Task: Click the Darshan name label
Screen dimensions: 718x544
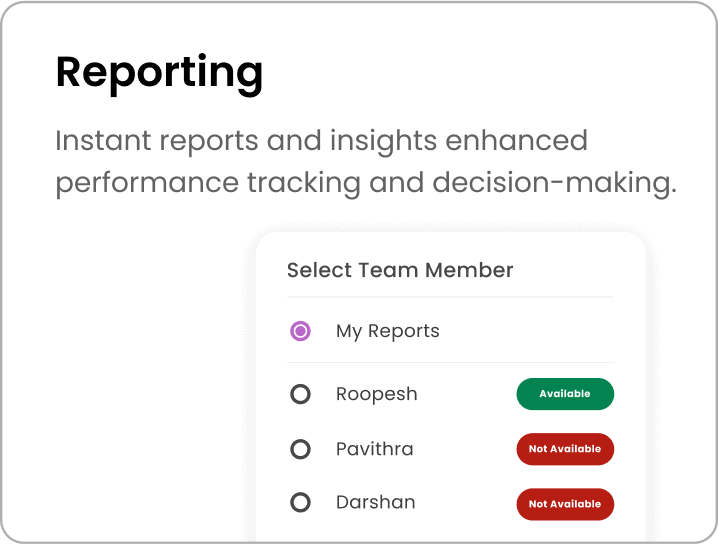Action: click(x=376, y=503)
